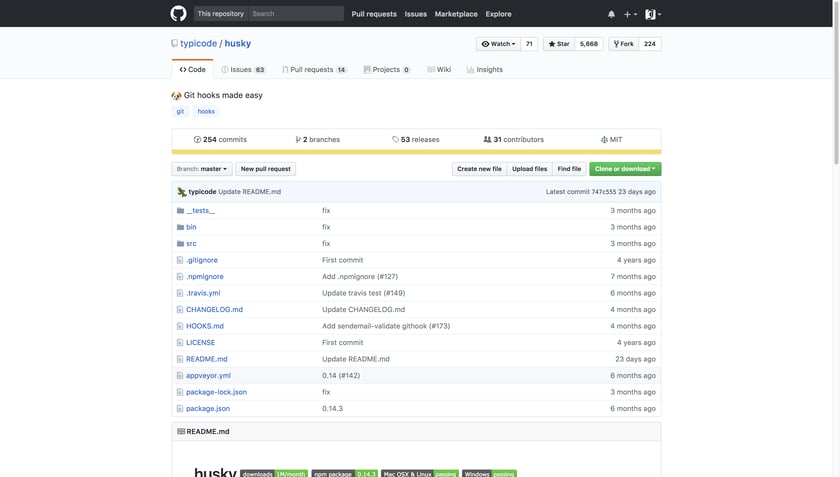Screen dimensions: 840x477
Task: Open the .npmignore file
Action: tap(205, 277)
